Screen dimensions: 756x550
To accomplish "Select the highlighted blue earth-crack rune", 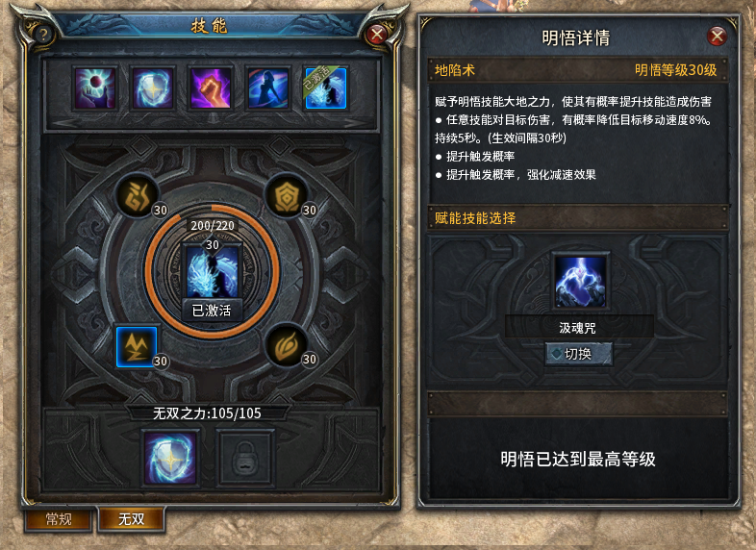I will point(137,346).
